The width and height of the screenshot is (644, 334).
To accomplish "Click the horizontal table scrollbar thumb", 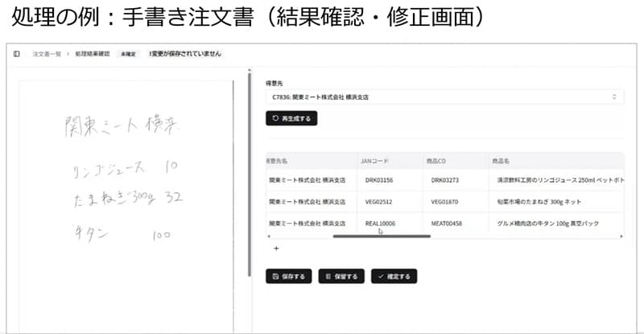I will pyautogui.click(x=382, y=237).
